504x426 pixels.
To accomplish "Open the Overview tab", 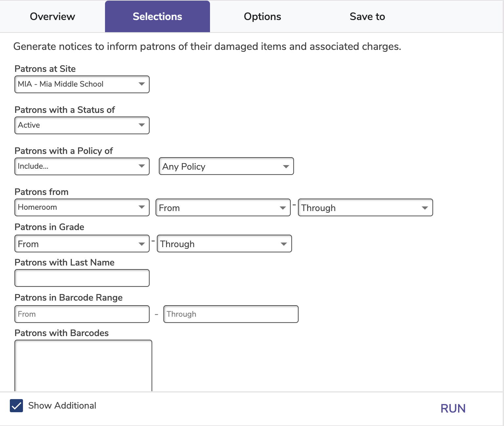I will pos(52,16).
